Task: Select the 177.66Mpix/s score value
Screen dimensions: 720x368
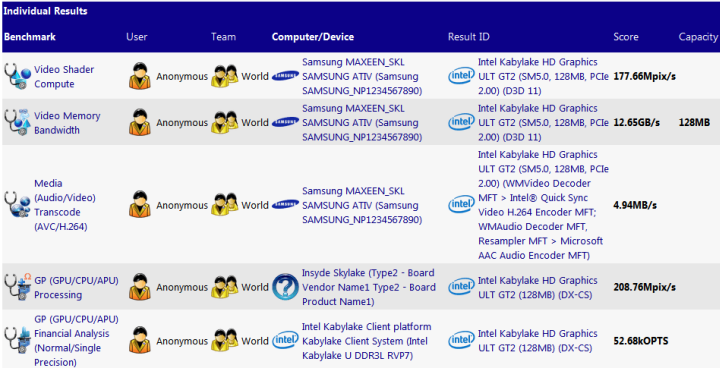Action: coord(645,76)
